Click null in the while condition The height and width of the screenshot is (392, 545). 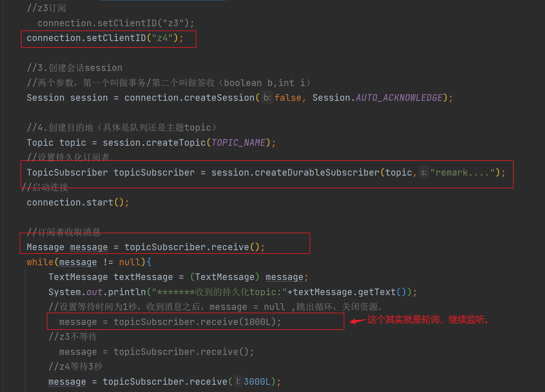tap(130, 262)
